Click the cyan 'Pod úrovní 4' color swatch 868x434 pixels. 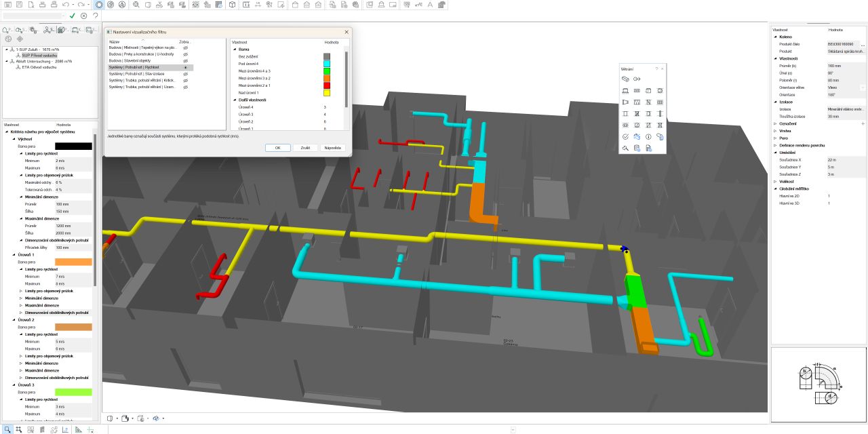(x=327, y=64)
